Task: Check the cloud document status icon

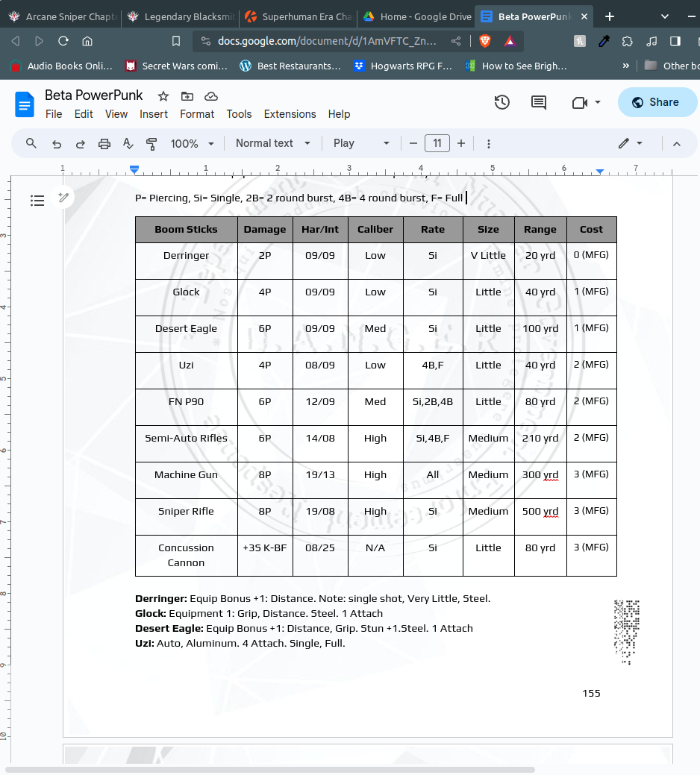Action: coord(211,96)
